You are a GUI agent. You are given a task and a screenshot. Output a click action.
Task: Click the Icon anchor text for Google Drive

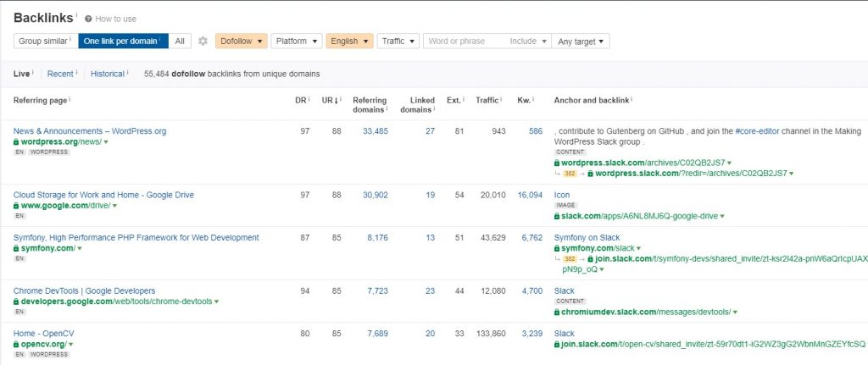click(562, 195)
